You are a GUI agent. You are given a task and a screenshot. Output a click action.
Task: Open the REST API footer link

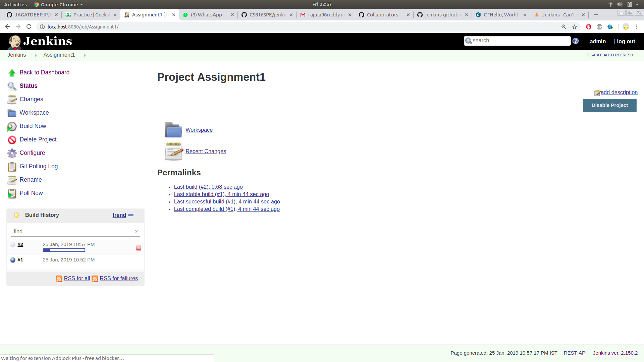(x=575, y=353)
